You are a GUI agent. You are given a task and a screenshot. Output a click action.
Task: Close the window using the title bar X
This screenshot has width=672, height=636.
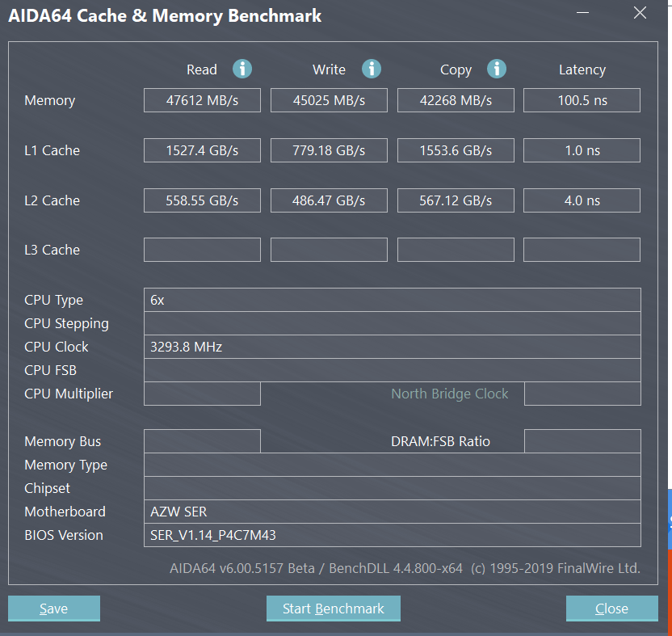coord(640,14)
